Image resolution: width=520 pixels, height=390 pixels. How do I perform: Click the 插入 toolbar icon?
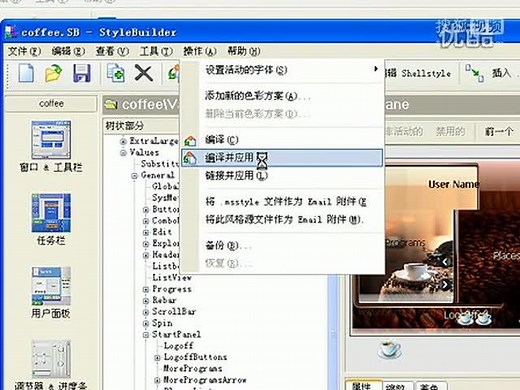click(x=475, y=73)
